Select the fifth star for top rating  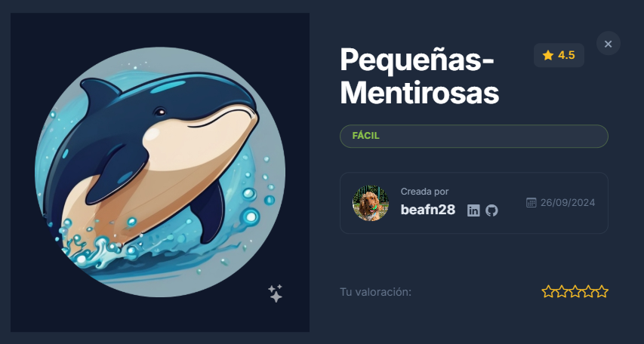(x=602, y=291)
